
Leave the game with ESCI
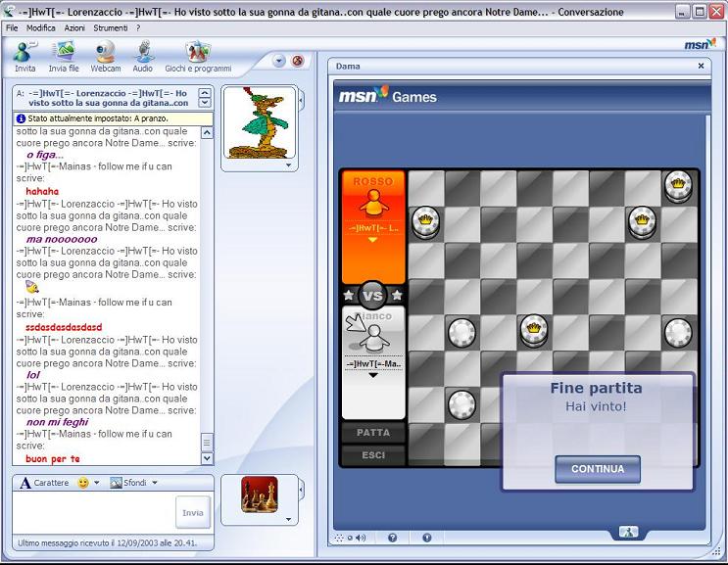373,455
